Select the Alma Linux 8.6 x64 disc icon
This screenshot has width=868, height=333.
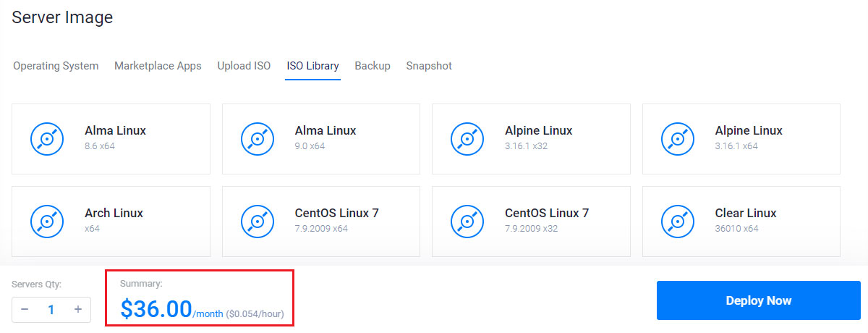coord(48,138)
